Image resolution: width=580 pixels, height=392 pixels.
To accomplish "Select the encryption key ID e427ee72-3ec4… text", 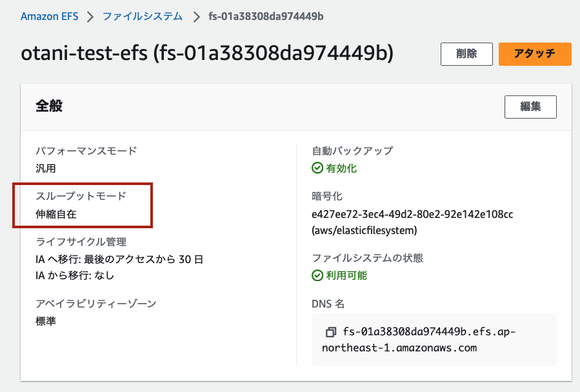I will point(412,214).
